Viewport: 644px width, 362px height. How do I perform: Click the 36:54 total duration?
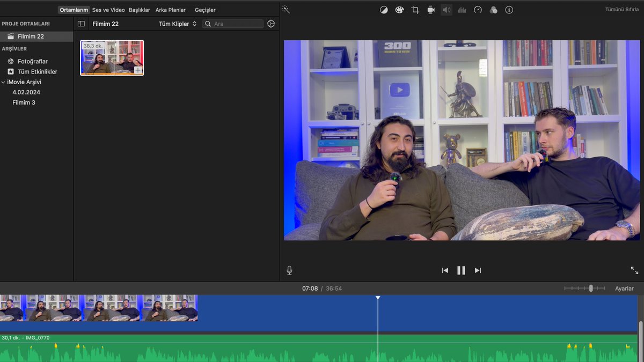coord(334,289)
